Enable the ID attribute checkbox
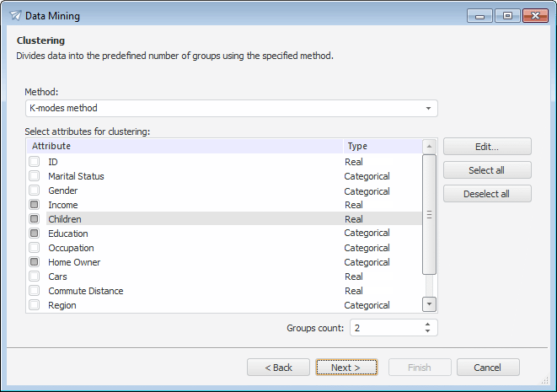The width and height of the screenshot is (557, 392). point(35,162)
